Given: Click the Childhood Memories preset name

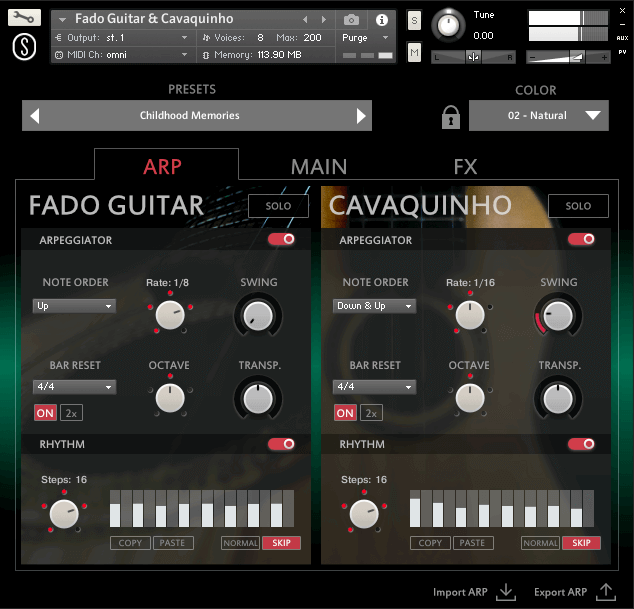Looking at the screenshot, I should point(190,116).
